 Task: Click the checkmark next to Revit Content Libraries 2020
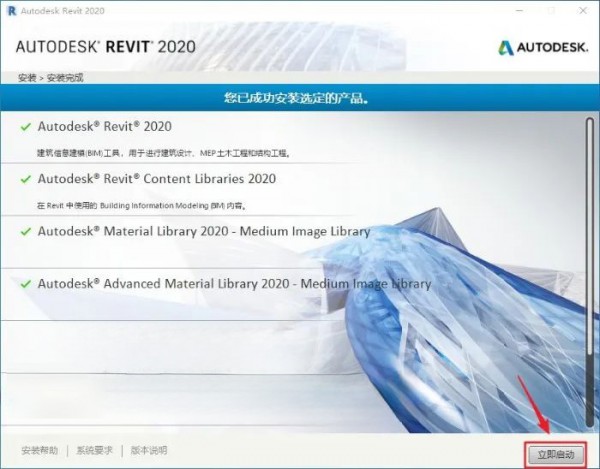click(25, 179)
